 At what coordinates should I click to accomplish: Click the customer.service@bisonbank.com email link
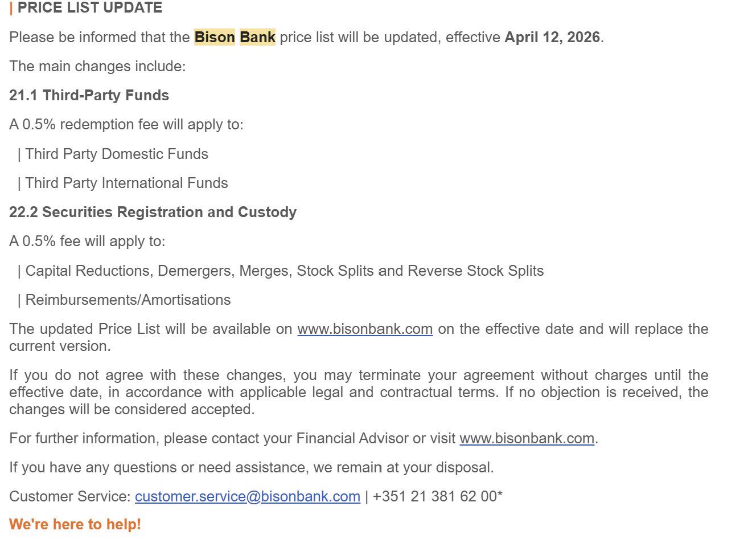[x=248, y=497]
